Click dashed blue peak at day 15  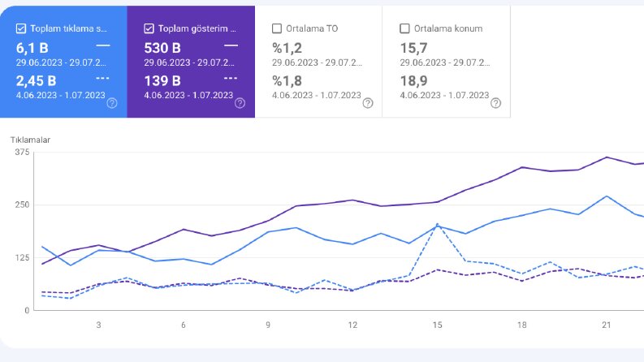(x=438, y=224)
